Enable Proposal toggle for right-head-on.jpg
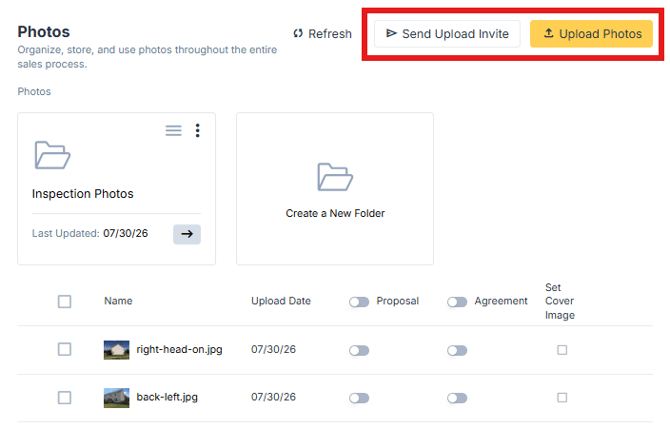The image size is (670, 429). [x=359, y=351]
